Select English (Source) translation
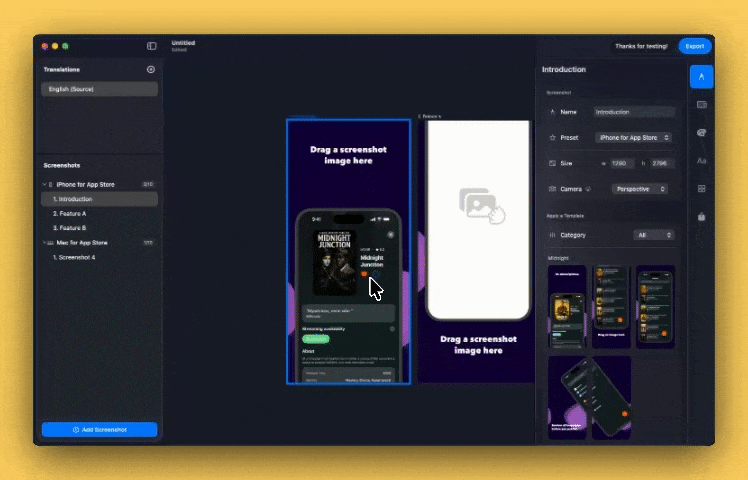748x480 pixels. [99, 89]
